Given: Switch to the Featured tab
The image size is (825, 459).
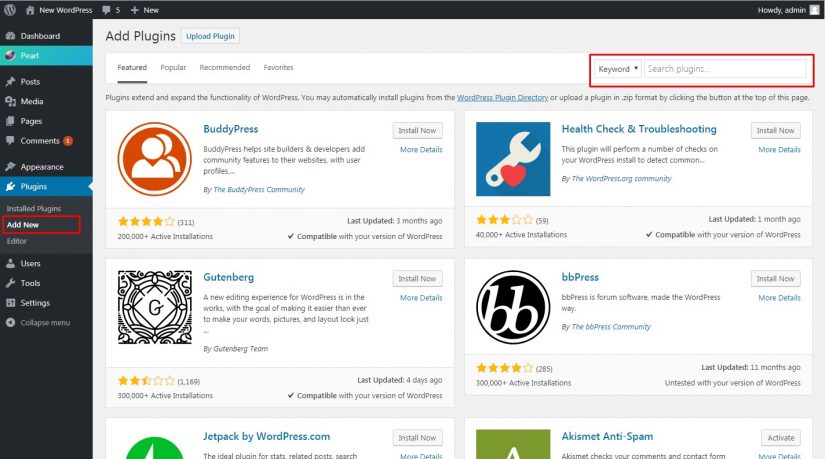Looking at the screenshot, I should tap(132, 67).
